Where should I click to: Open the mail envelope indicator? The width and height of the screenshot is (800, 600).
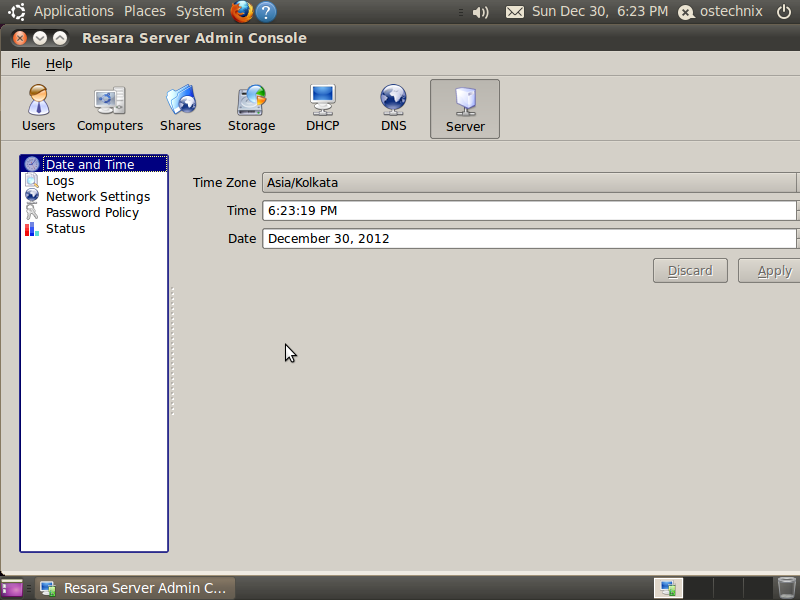515,12
